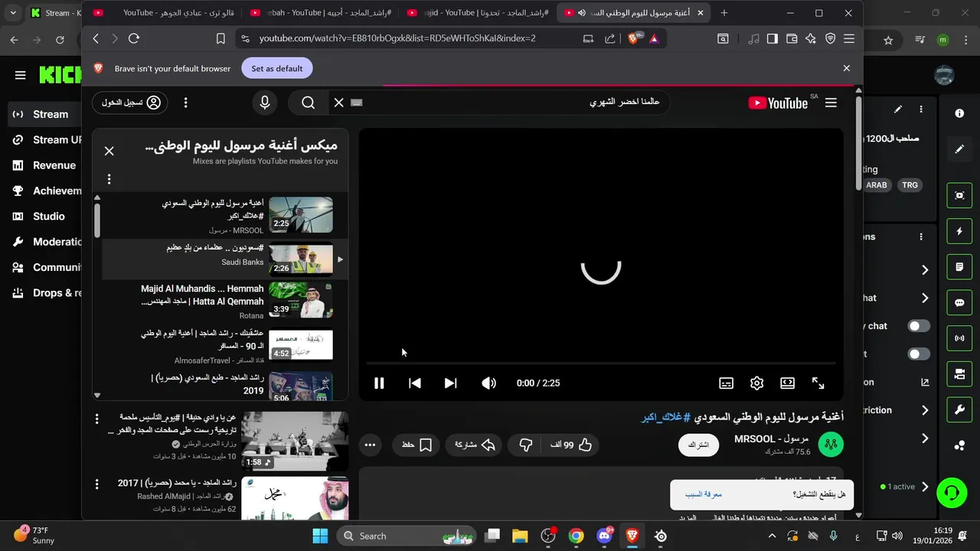Click the YouTube search magnifier button
This screenshot has height=551, width=980.
[x=308, y=103]
